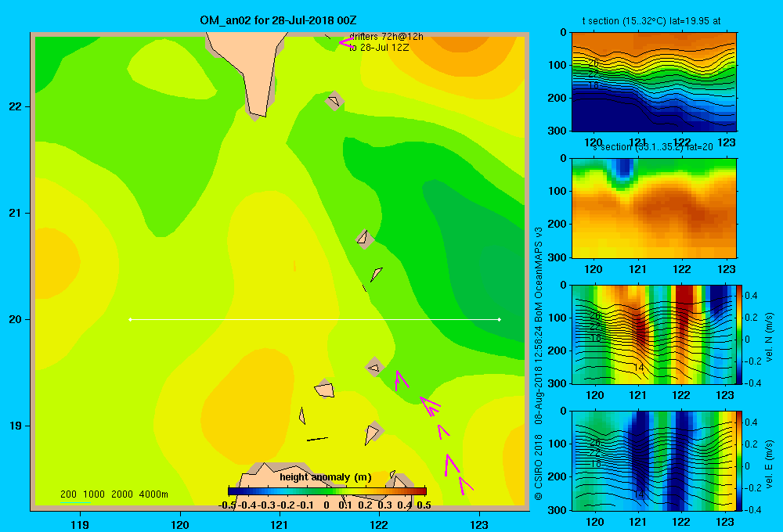Click the -0.4 tick on vel. E scale

[752, 509]
